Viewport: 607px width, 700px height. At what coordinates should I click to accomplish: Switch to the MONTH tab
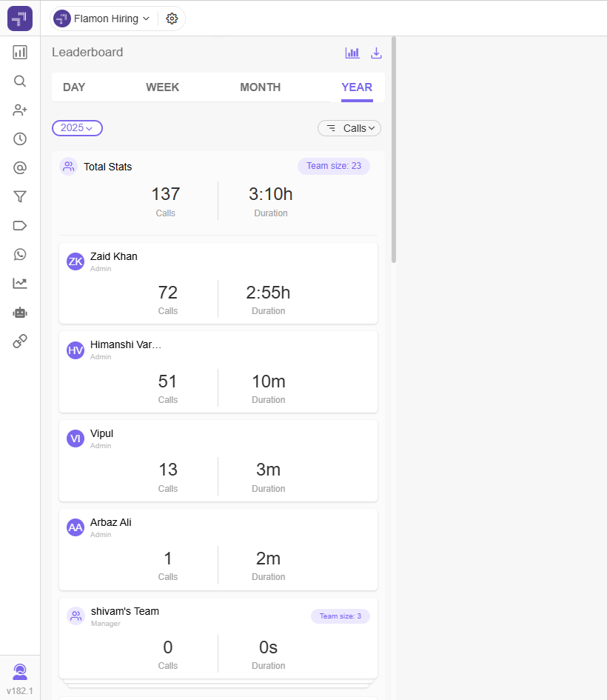tap(261, 87)
